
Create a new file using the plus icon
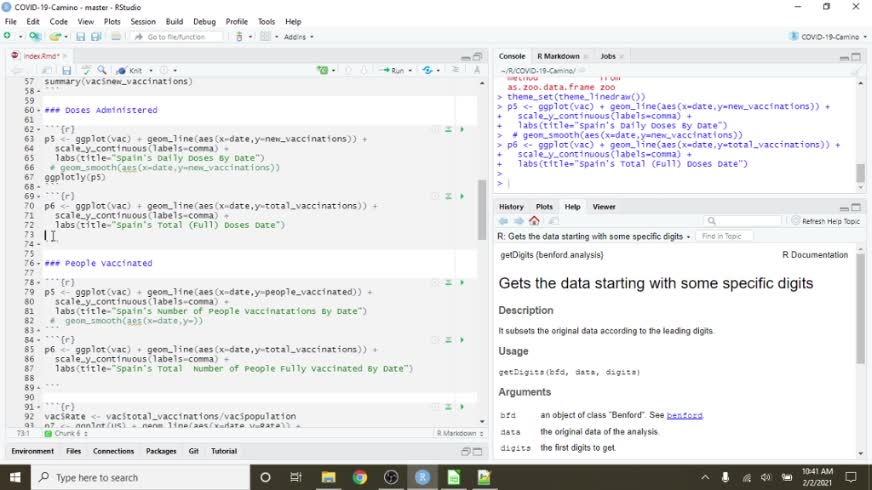tap(8, 37)
